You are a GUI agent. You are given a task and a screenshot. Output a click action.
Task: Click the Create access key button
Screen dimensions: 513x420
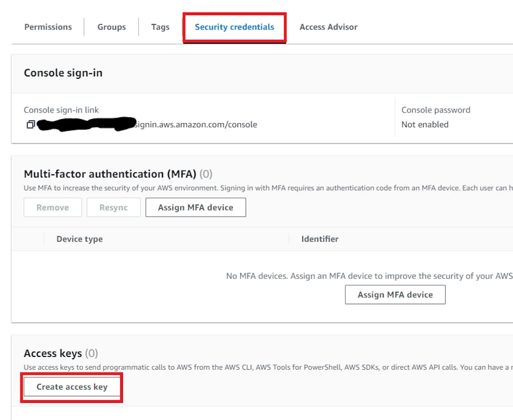pos(72,387)
